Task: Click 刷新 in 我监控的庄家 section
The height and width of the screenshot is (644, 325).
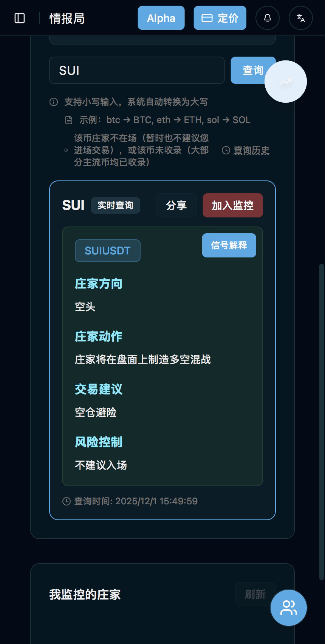Action: [x=255, y=595]
